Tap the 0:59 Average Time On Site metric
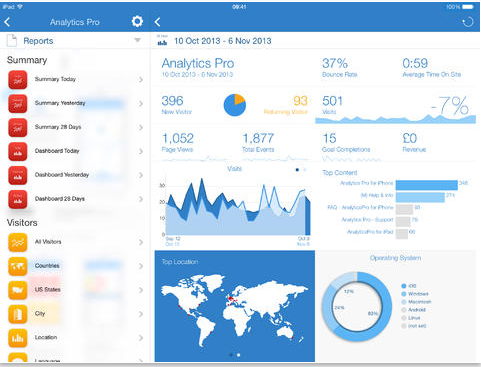 coord(432,68)
